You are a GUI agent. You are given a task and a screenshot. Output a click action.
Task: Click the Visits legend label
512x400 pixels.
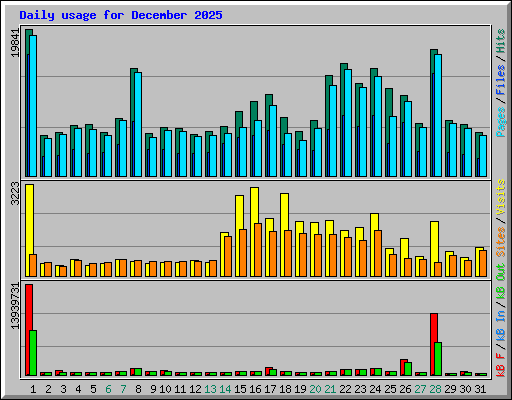pos(501,197)
